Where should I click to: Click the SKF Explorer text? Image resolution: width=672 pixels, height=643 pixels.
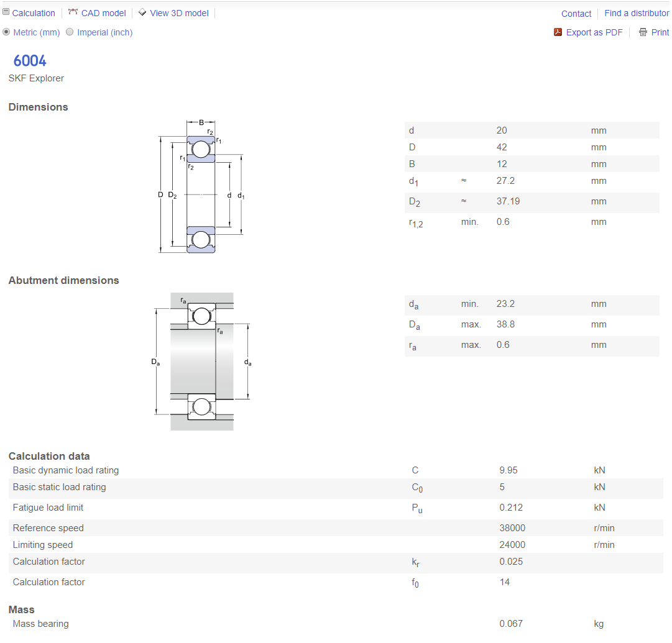click(x=36, y=78)
